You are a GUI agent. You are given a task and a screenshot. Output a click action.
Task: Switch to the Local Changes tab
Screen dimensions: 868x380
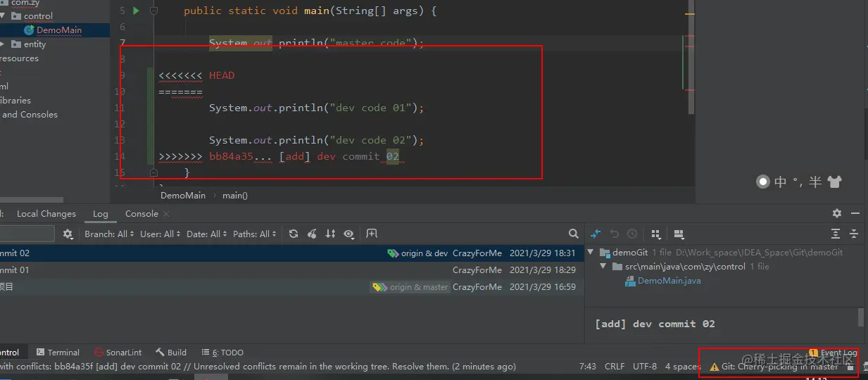coord(46,213)
